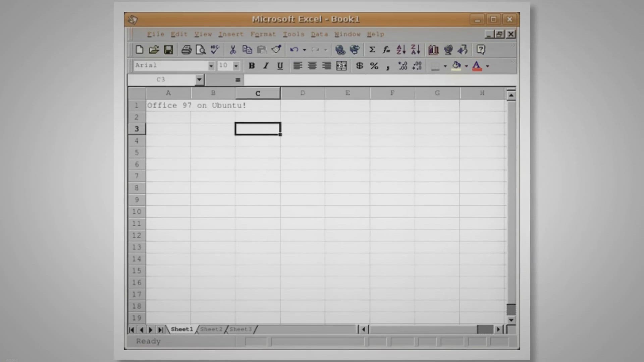Copy selection with the Copy icon

pyautogui.click(x=247, y=50)
